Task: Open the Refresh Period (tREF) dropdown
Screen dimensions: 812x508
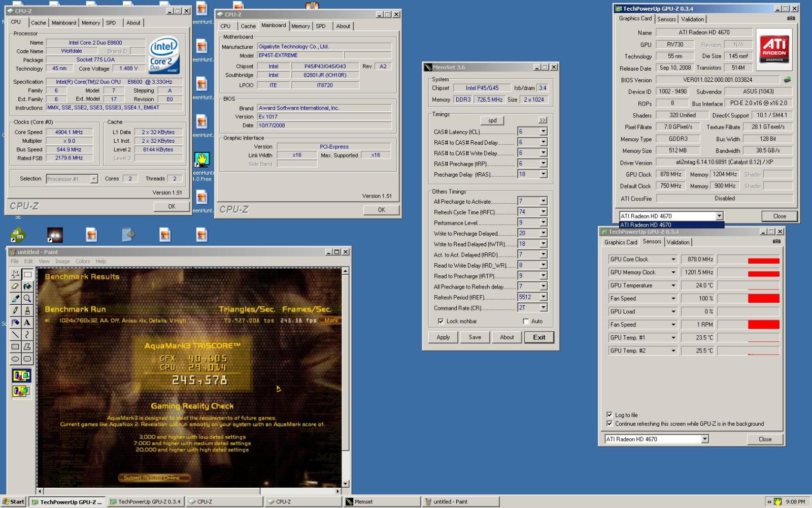Action: [x=543, y=297]
